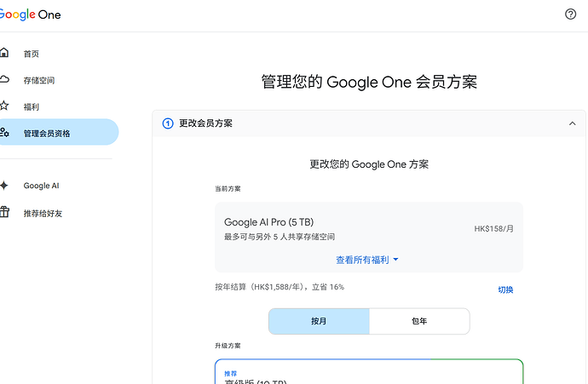Click the numbered step 1 circle icon
The height and width of the screenshot is (384, 588).
click(168, 123)
